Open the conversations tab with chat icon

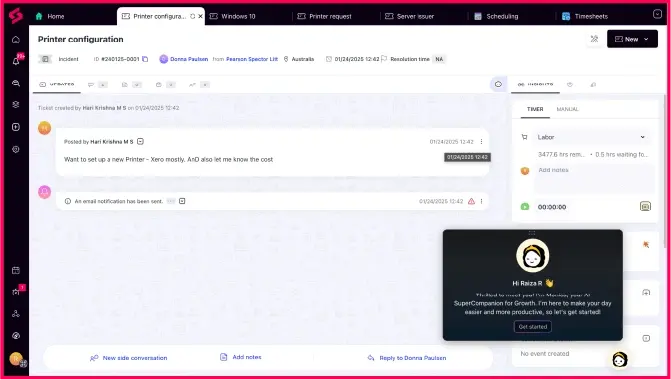pyautogui.click(x=98, y=85)
